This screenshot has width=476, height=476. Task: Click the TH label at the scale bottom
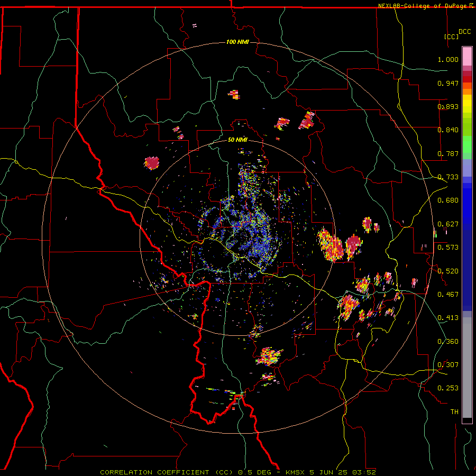click(x=454, y=412)
